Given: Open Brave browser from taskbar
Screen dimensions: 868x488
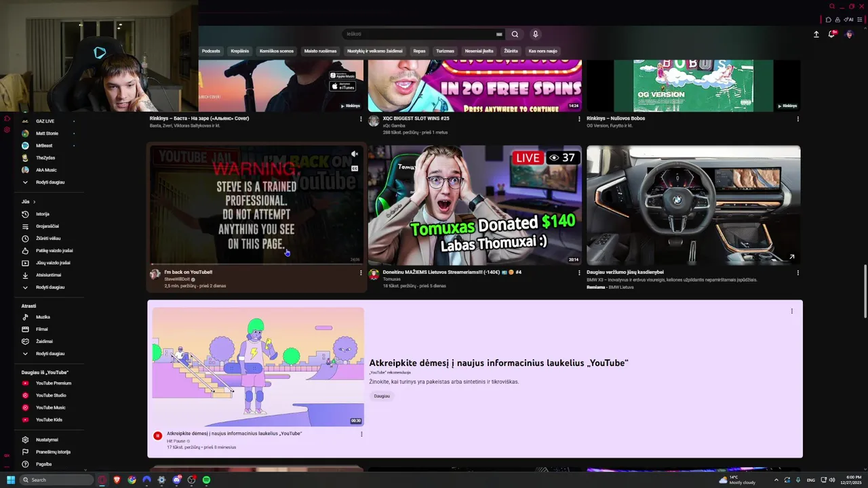Looking at the screenshot, I should [x=117, y=480].
